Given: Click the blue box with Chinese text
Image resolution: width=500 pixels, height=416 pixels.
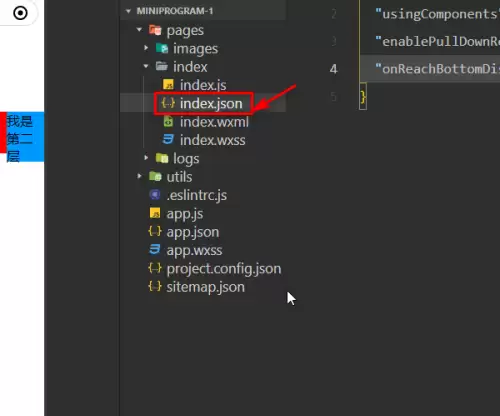Looking at the screenshot, I should coord(25,137).
